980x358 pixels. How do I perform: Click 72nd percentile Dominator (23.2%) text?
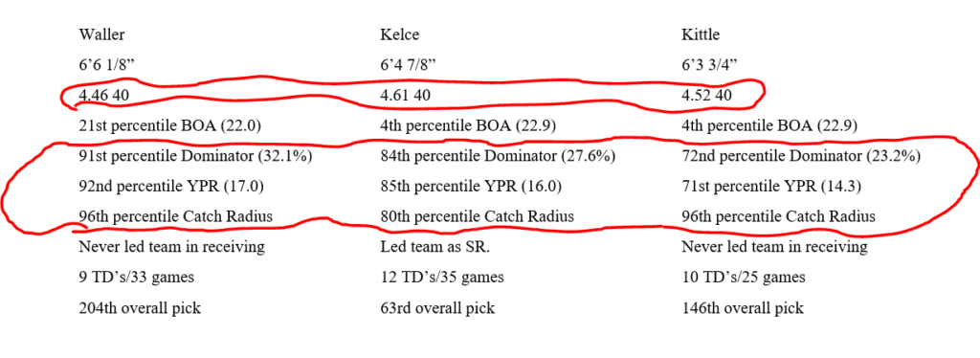[801, 157]
